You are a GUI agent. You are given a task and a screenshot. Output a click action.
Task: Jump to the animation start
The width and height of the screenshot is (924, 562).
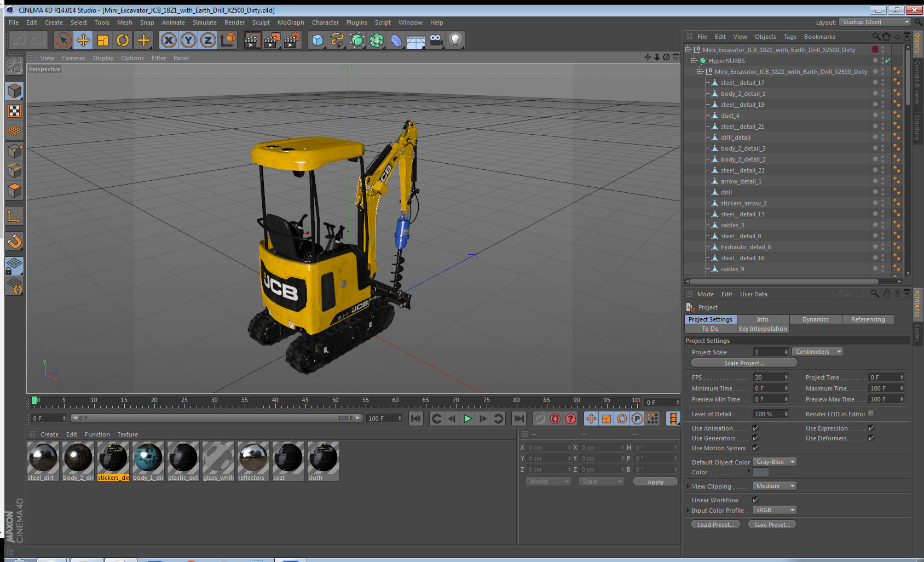click(x=416, y=418)
